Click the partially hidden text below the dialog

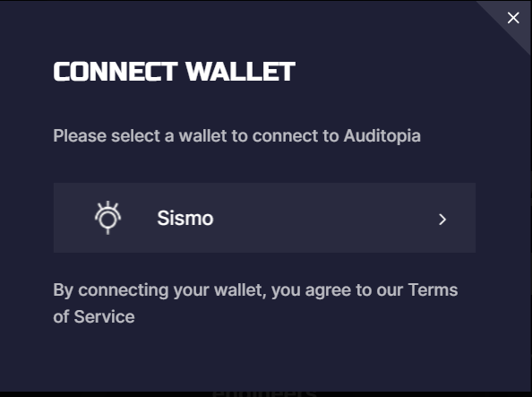click(x=264, y=393)
